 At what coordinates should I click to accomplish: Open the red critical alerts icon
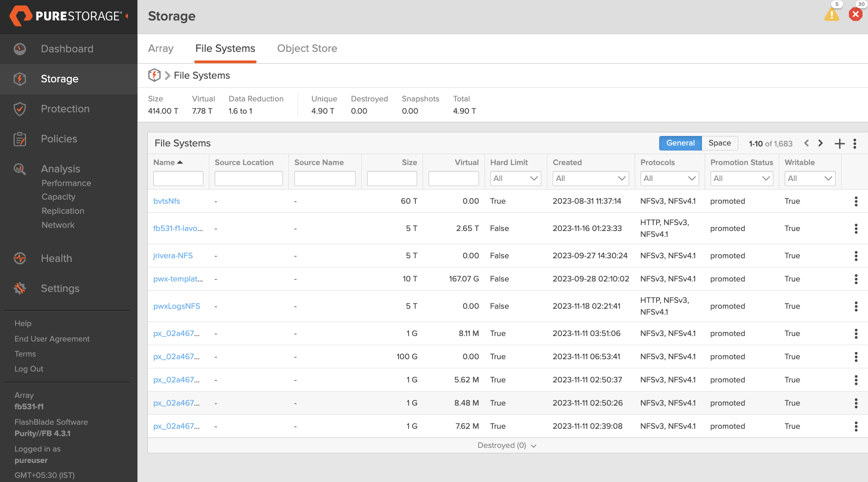(855, 15)
